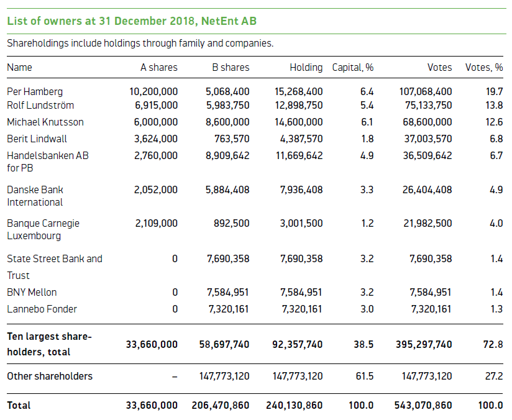
Task: Click Berit Lindwall's A shares 3,624,000
Action: click(x=156, y=139)
